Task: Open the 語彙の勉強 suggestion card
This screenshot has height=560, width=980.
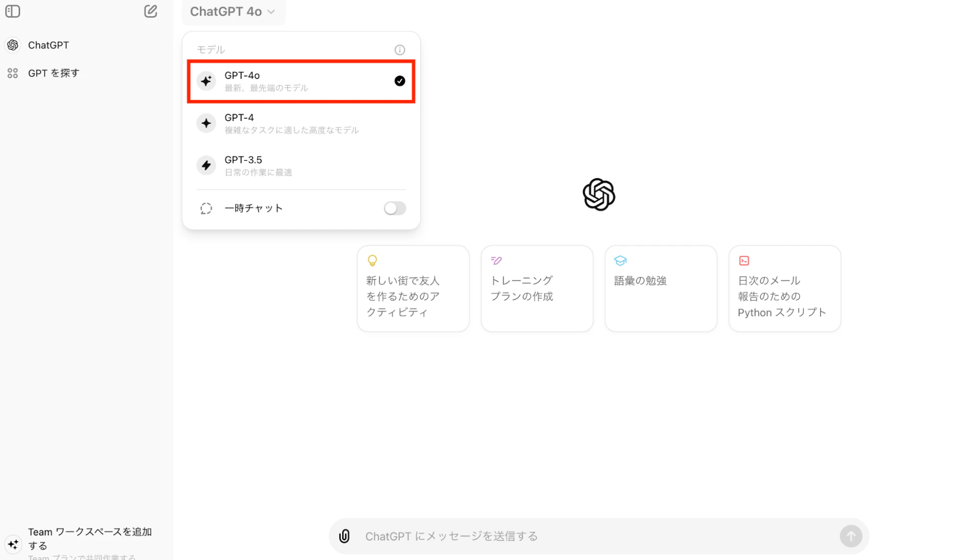Action: pos(660,288)
